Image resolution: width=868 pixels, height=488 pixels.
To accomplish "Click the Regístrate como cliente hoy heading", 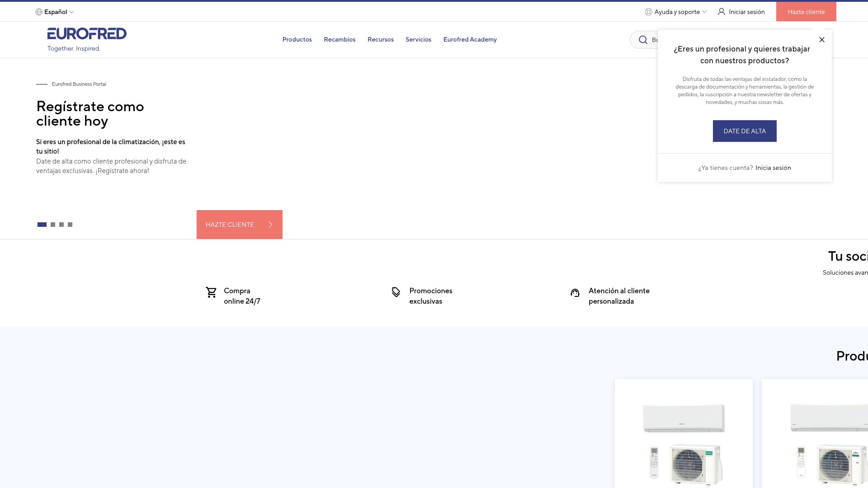I will point(90,114).
